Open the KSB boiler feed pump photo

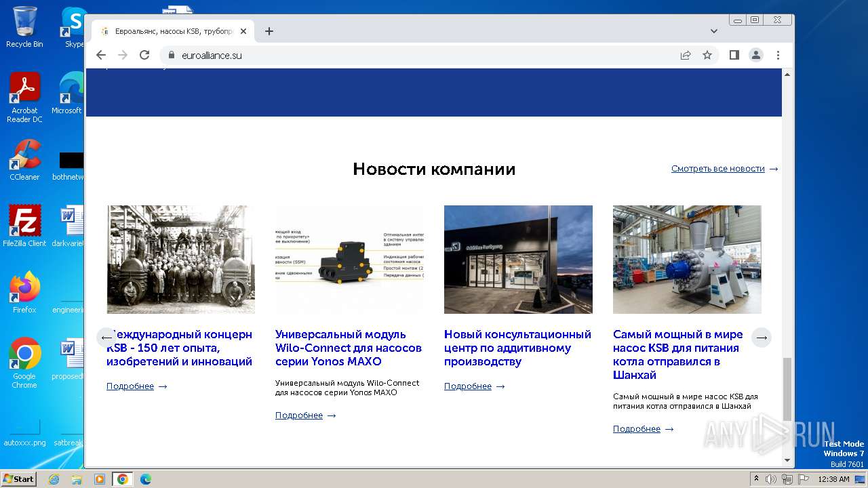(687, 260)
